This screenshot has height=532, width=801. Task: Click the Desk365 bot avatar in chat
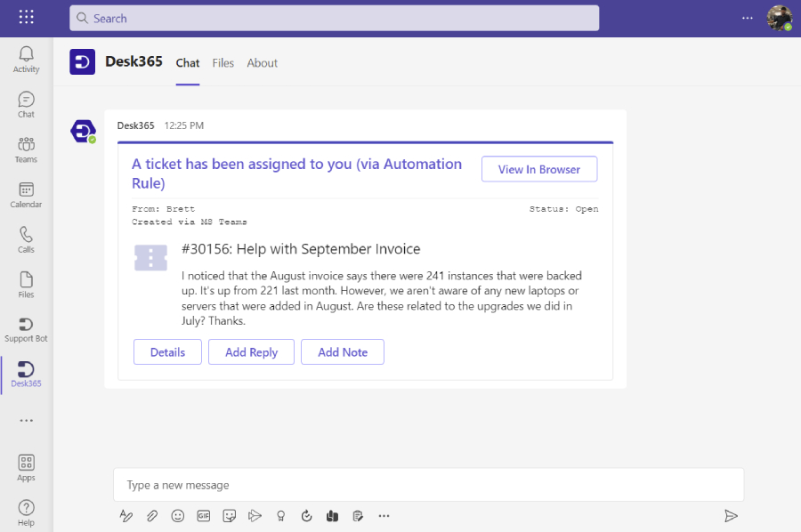(84, 131)
